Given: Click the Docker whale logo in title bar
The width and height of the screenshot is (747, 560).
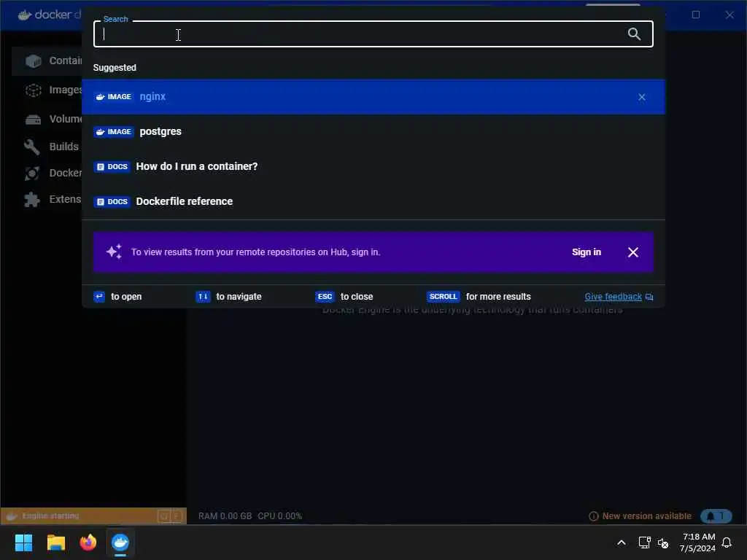Looking at the screenshot, I should tap(25, 15).
